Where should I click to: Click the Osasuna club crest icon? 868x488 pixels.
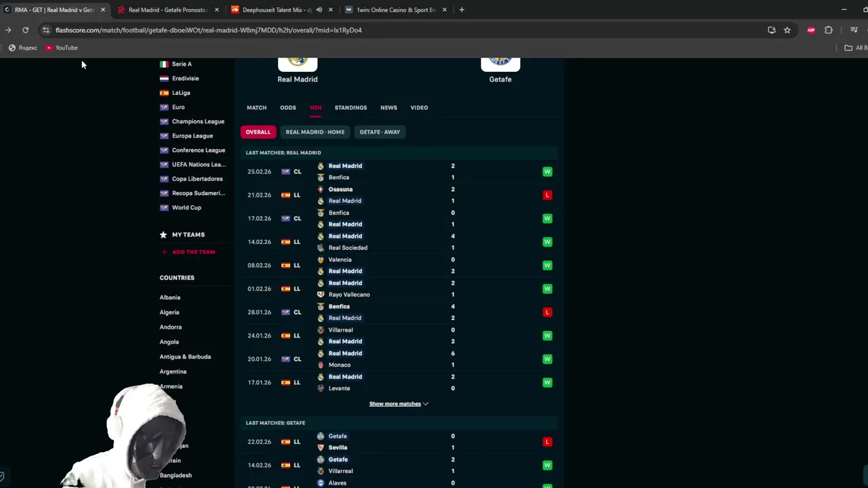321,190
